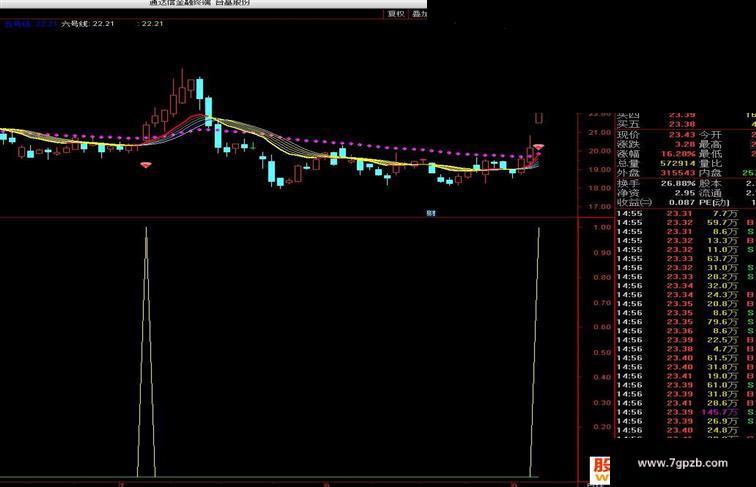Click the 外盘 value 315543

coord(678,173)
